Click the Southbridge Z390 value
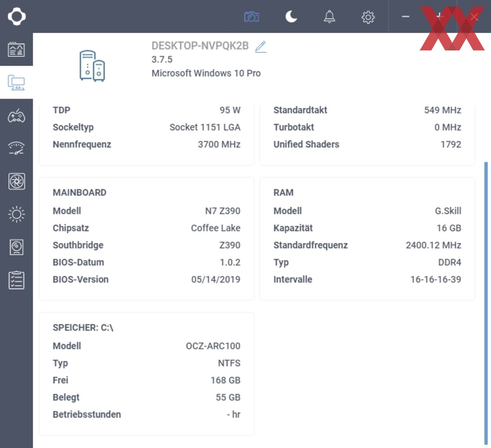This screenshot has width=491, height=448. (230, 245)
